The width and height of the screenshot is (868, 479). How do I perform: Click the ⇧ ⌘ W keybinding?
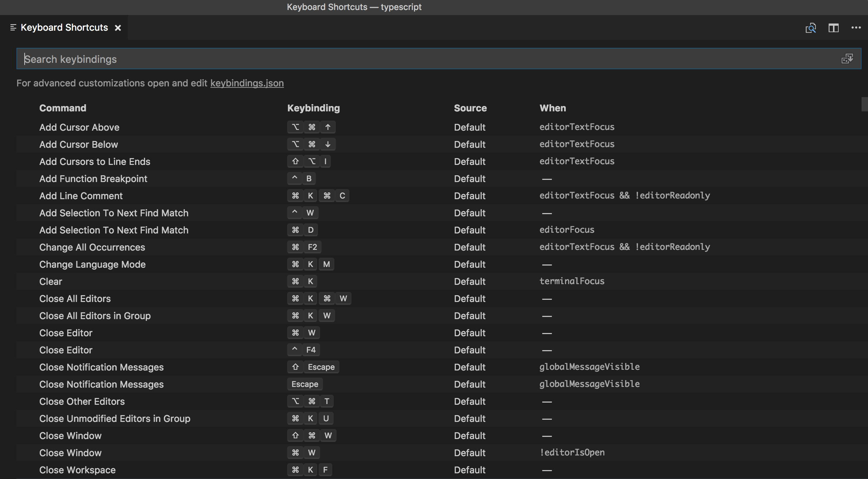click(311, 435)
